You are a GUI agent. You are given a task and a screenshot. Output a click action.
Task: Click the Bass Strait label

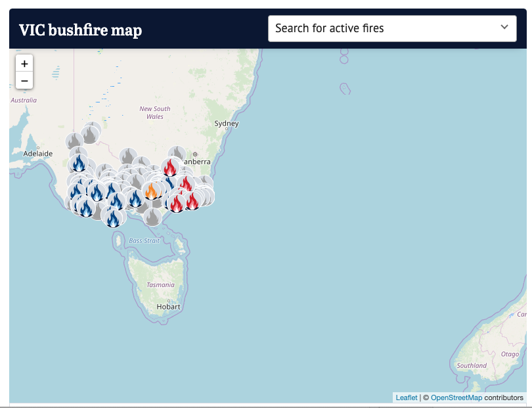144,240
